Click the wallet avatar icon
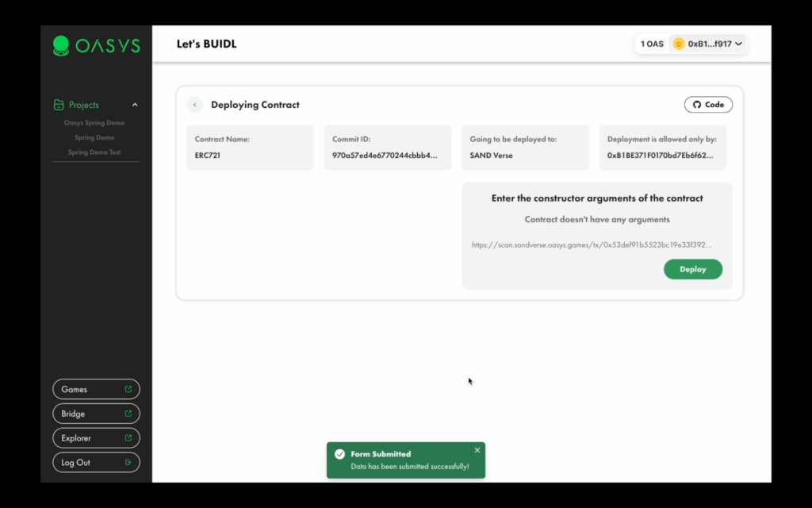Screen dimensions: 812x508 tap(679, 44)
